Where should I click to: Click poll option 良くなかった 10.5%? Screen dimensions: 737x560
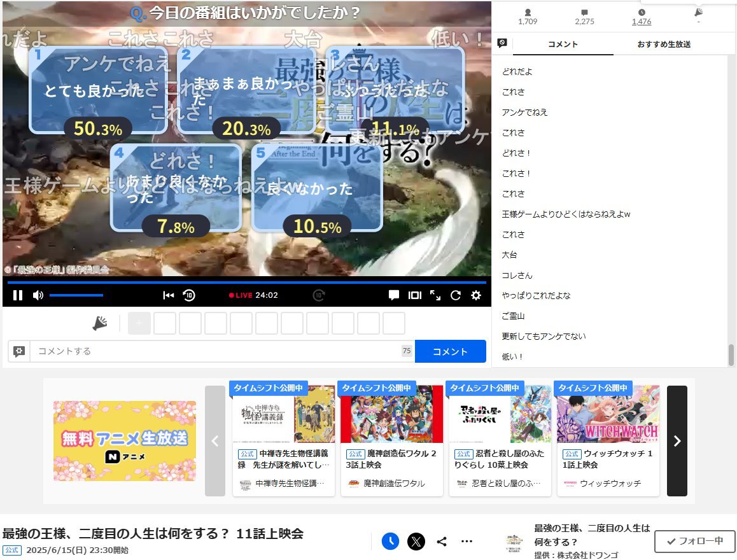tap(317, 188)
